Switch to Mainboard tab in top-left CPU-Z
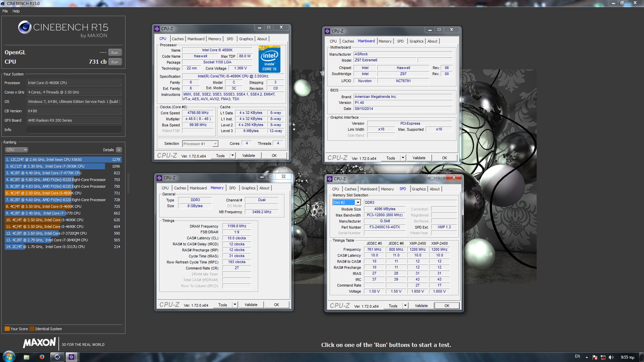This screenshot has height=362, width=644. (196, 39)
